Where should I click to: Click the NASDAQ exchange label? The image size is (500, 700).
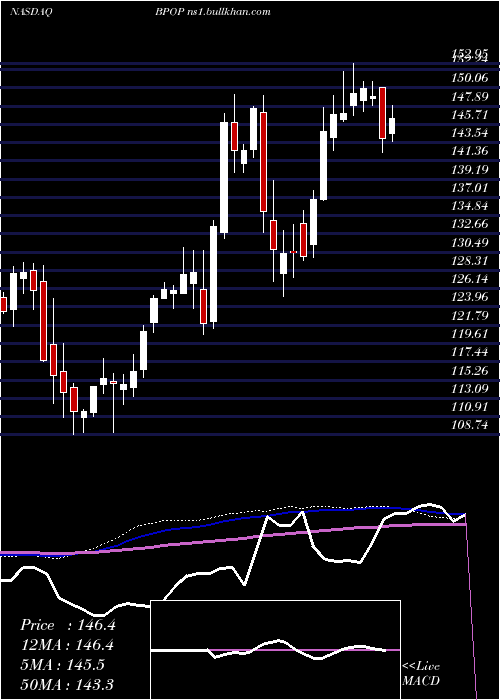(30, 12)
